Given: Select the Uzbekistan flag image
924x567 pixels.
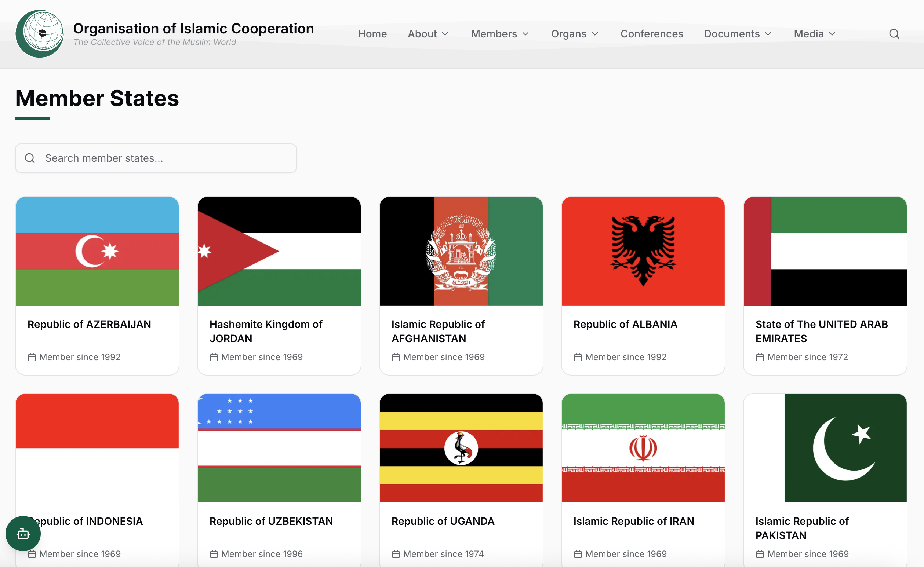Looking at the screenshot, I should click(279, 448).
